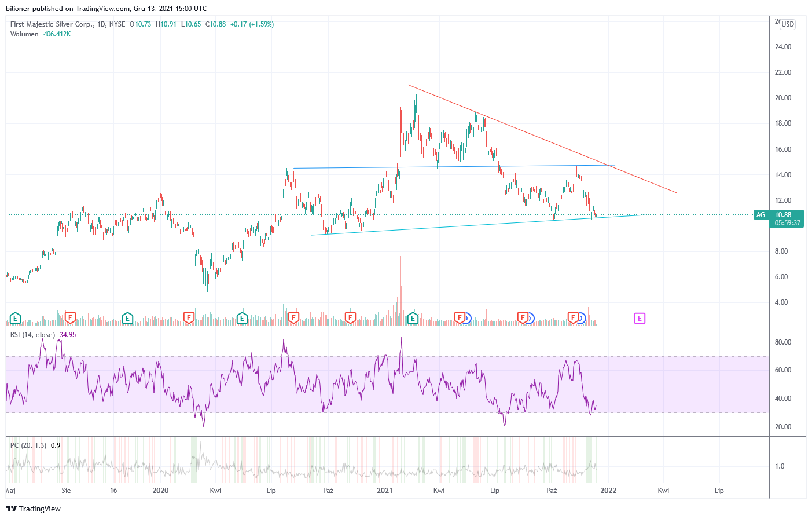Click the red earnings marker right of 'Lip' 2020

pos(293,318)
